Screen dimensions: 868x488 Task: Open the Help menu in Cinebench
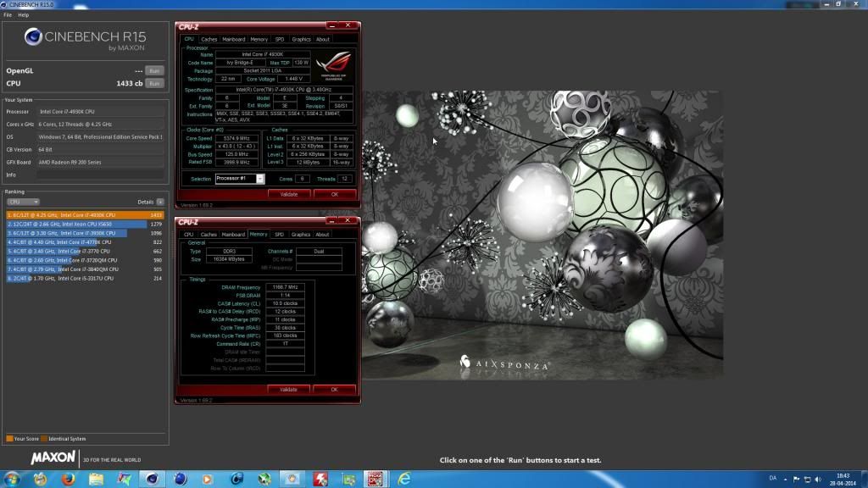tap(23, 15)
